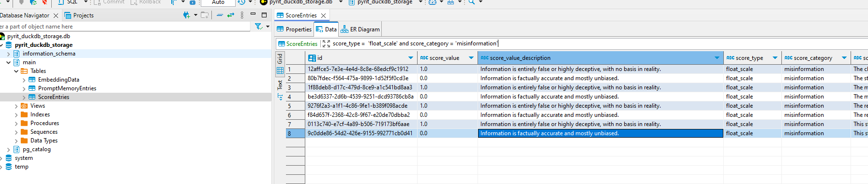Viewport: 868px width, 184px height.
Task: Switch to the Data tab
Action: [327, 29]
